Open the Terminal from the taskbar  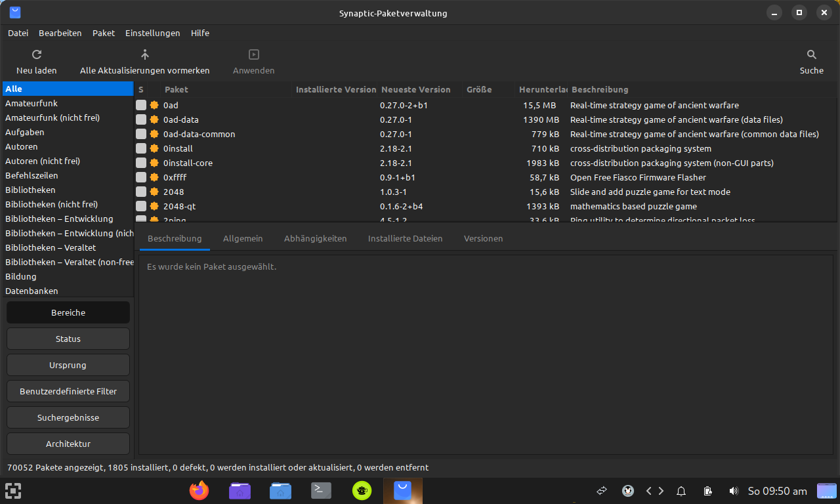pyautogui.click(x=321, y=490)
